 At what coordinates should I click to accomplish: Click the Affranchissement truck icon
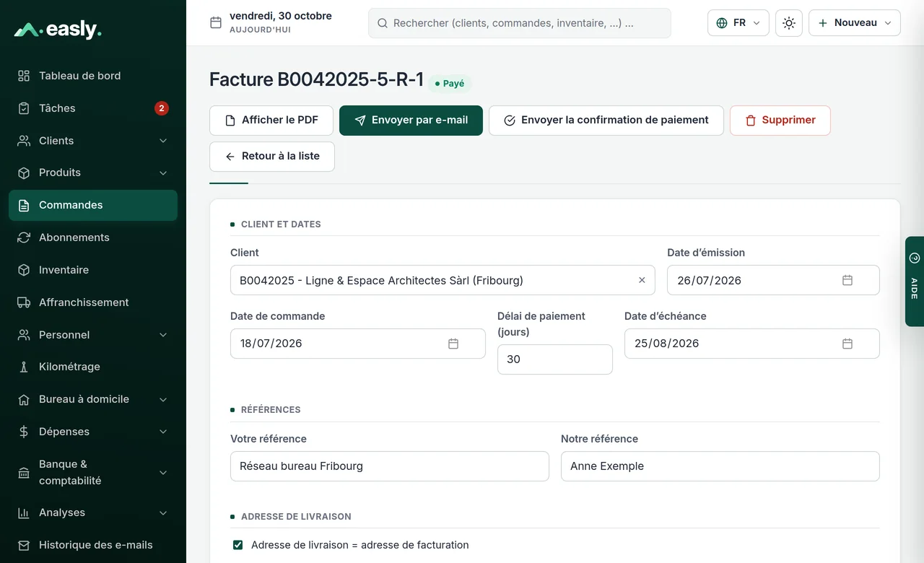pyautogui.click(x=24, y=302)
